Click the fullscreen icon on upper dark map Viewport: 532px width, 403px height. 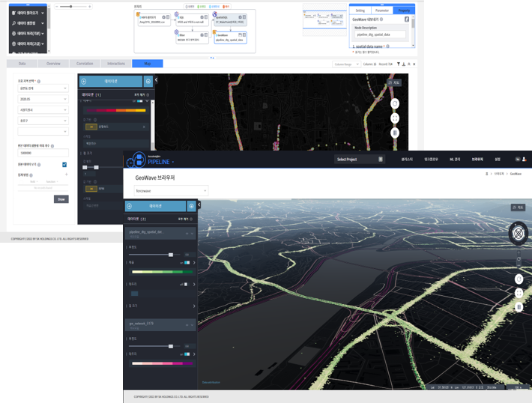click(x=395, y=118)
